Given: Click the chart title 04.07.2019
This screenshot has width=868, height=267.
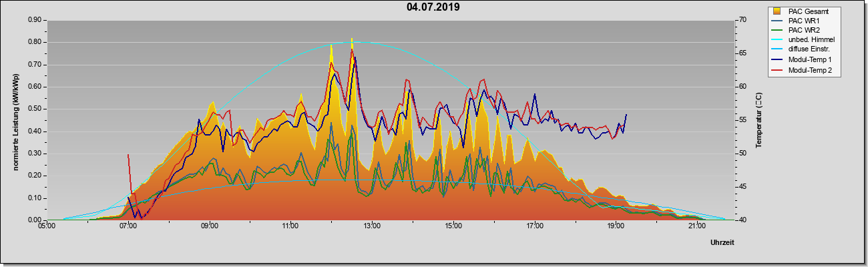Looking at the screenshot, I should 433,7.
